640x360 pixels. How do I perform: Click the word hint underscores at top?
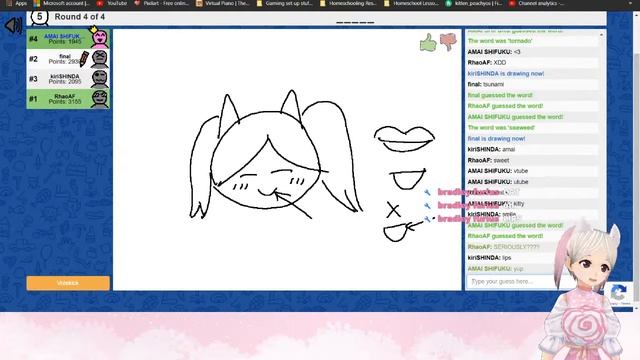[355, 22]
